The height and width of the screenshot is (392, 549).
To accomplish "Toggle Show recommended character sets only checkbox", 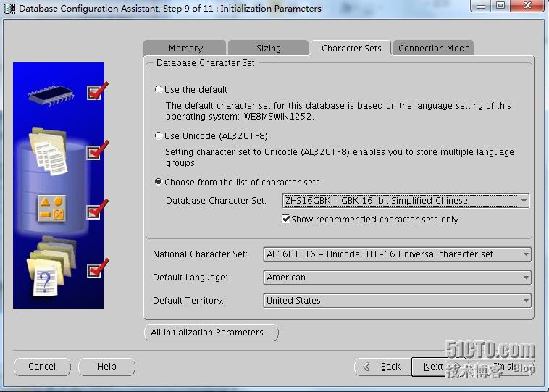I will coord(285,219).
